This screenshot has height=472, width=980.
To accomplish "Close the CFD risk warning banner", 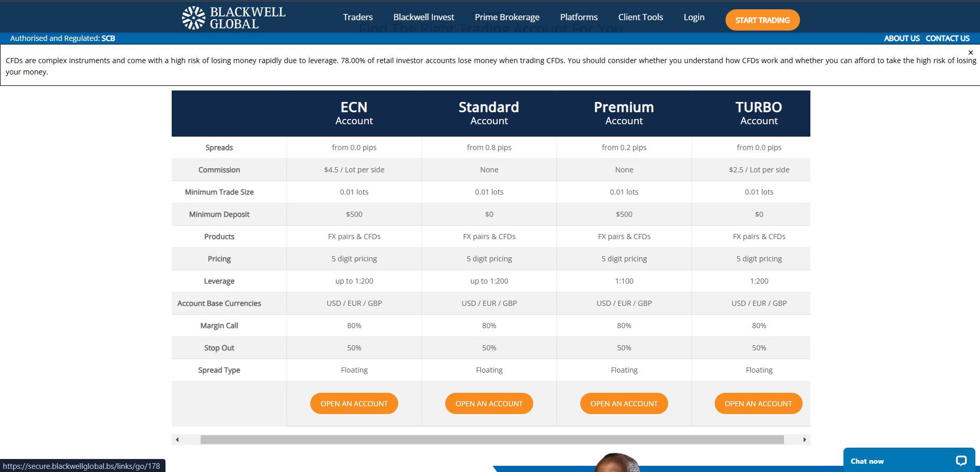I will pos(971,52).
